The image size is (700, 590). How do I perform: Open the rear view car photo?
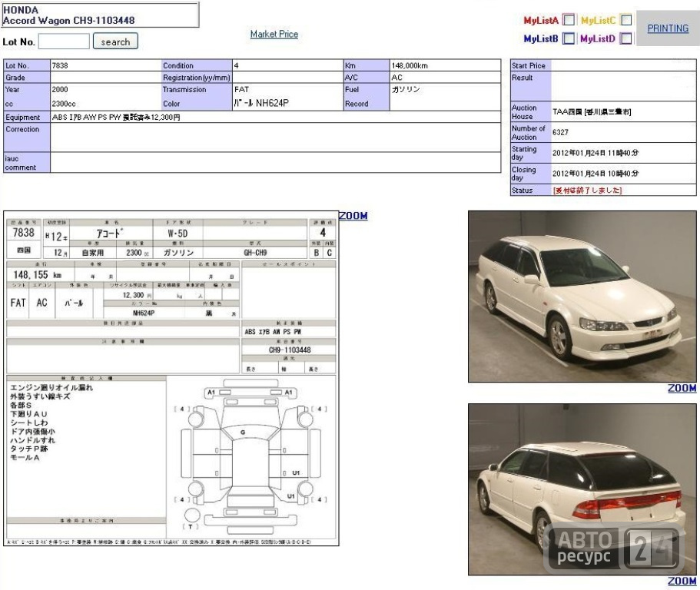[x=582, y=489]
